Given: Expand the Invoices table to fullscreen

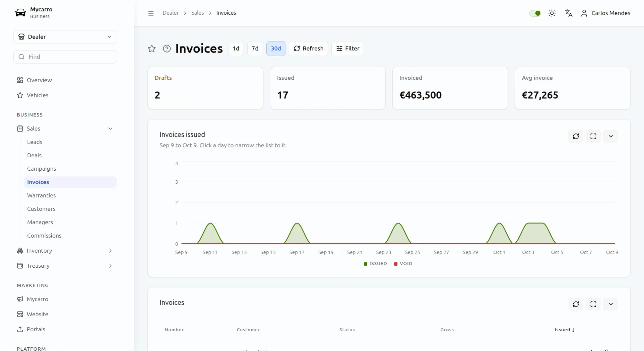Looking at the screenshot, I should click(593, 304).
